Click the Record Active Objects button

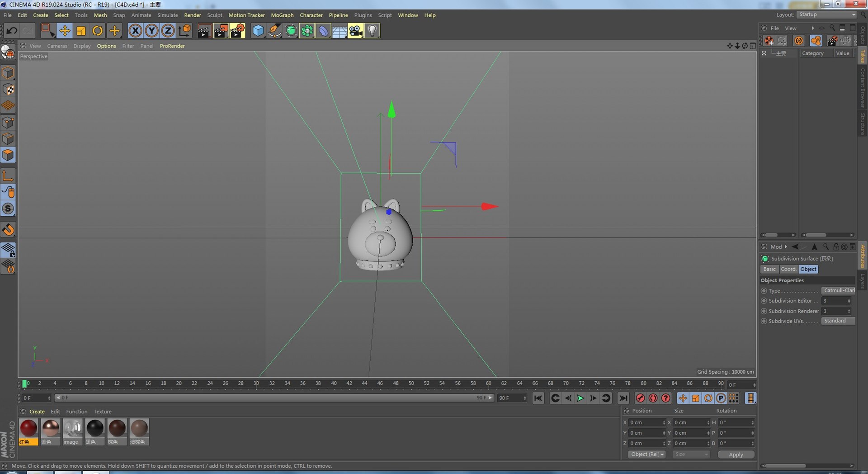[x=640, y=398]
